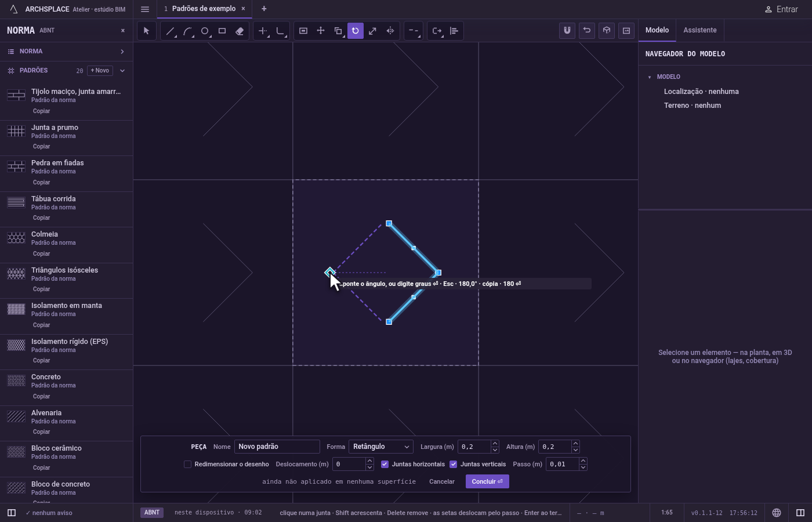Select the rectangle drawing tool
The width and height of the screenshot is (812, 522).
[x=222, y=31]
